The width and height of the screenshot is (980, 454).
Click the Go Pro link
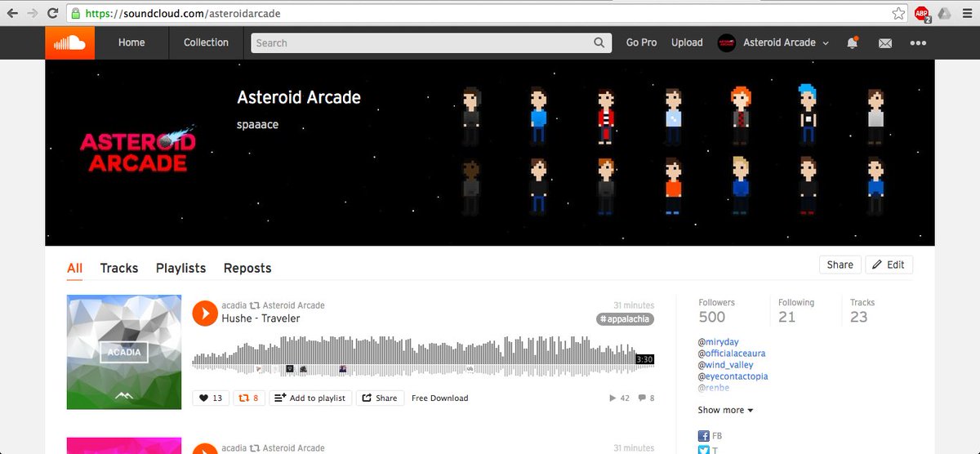[x=641, y=42]
